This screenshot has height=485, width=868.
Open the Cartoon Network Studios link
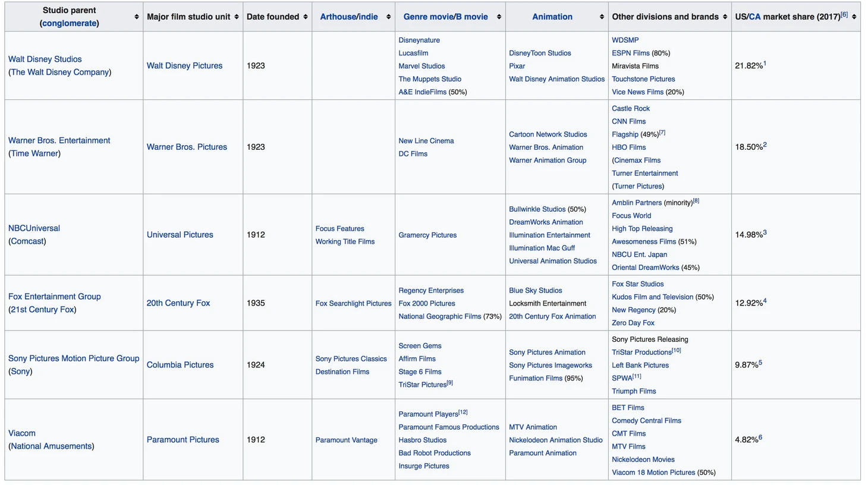pos(548,134)
